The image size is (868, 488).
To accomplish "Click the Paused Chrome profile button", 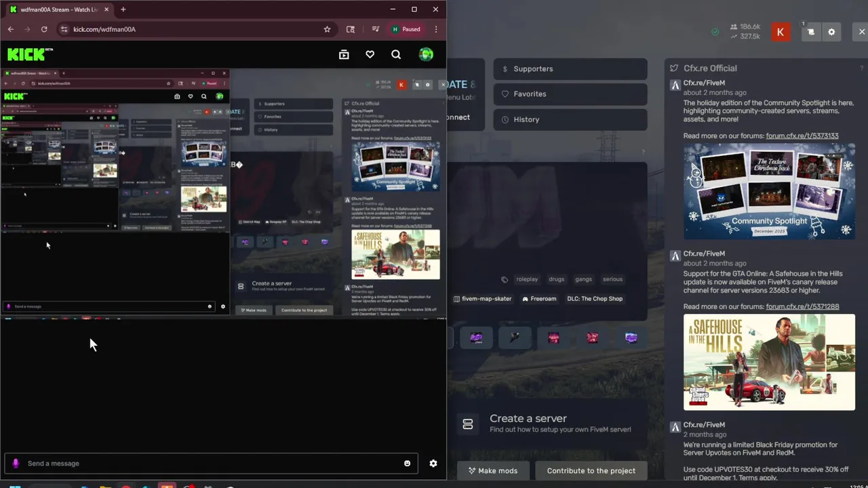I will (x=407, y=29).
